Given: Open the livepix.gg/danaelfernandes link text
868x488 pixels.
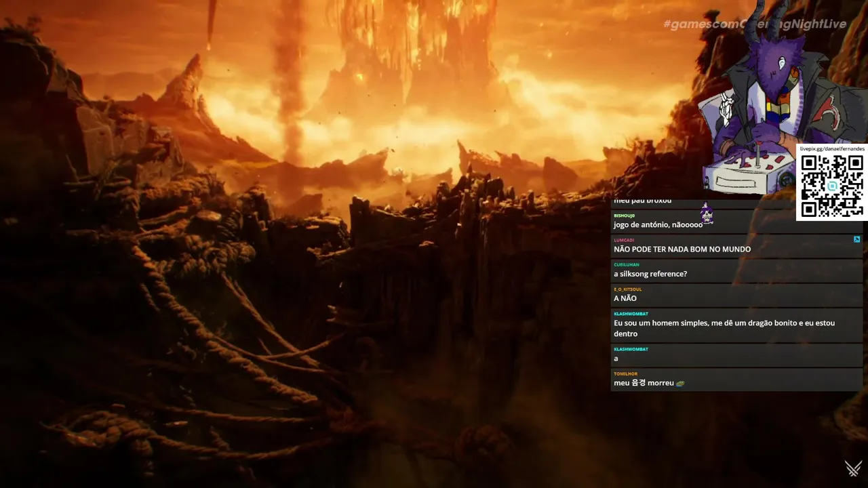Looking at the screenshot, I should (832, 148).
